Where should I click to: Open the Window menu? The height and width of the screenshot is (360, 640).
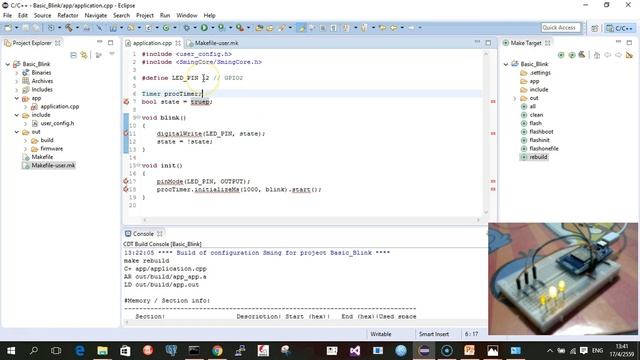coord(187,16)
